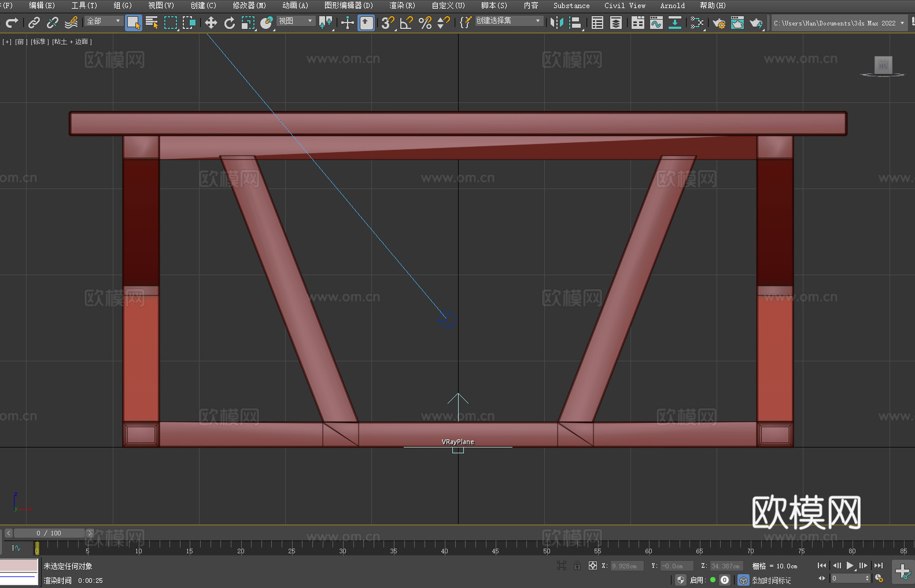Step time slider forward with right arrow
This screenshot has height=588, width=915.
tap(90, 533)
